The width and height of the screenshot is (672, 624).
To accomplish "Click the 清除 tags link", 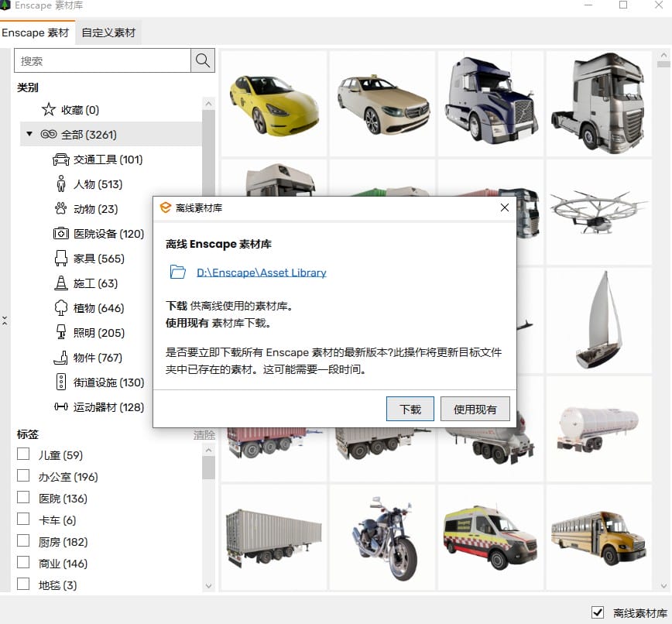I will click(204, 435).
